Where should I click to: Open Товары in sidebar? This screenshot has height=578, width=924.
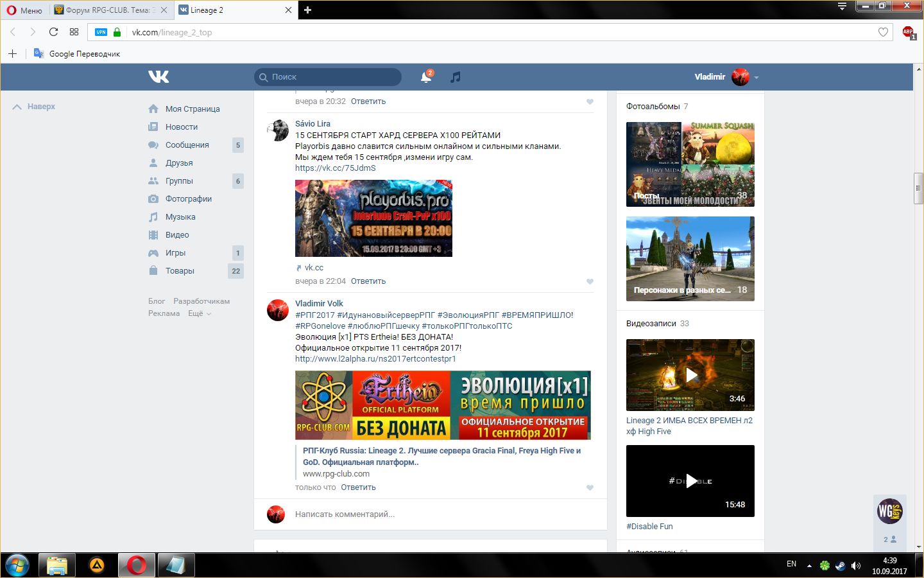(180, 271)
